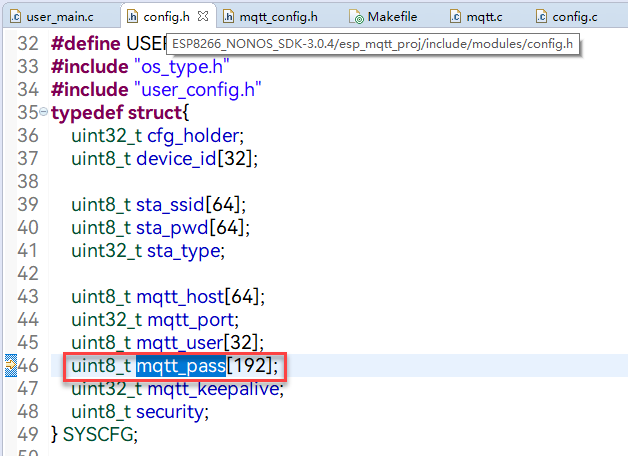628x456 pixels.
Task: Click the "user_config.h" include string
Action: point(198,89)
